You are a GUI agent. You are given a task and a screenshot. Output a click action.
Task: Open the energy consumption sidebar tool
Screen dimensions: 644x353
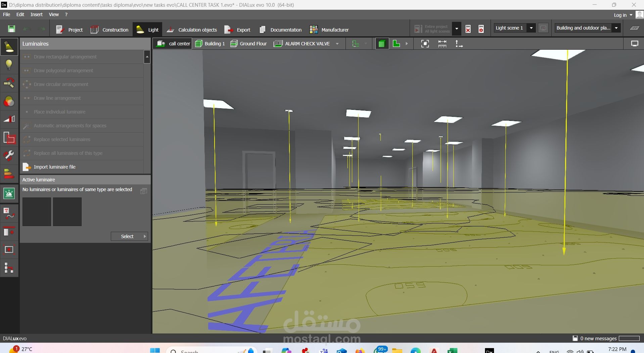(x=9, y=174)
